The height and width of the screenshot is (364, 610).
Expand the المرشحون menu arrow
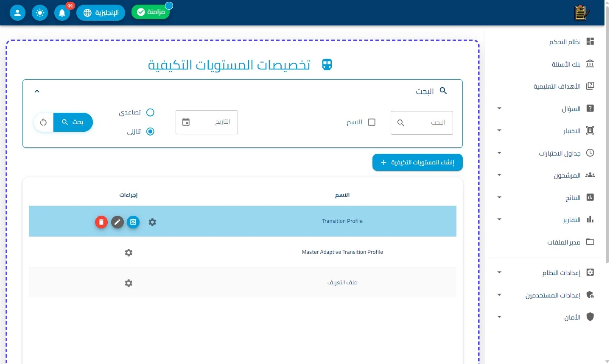pos(499,175)
